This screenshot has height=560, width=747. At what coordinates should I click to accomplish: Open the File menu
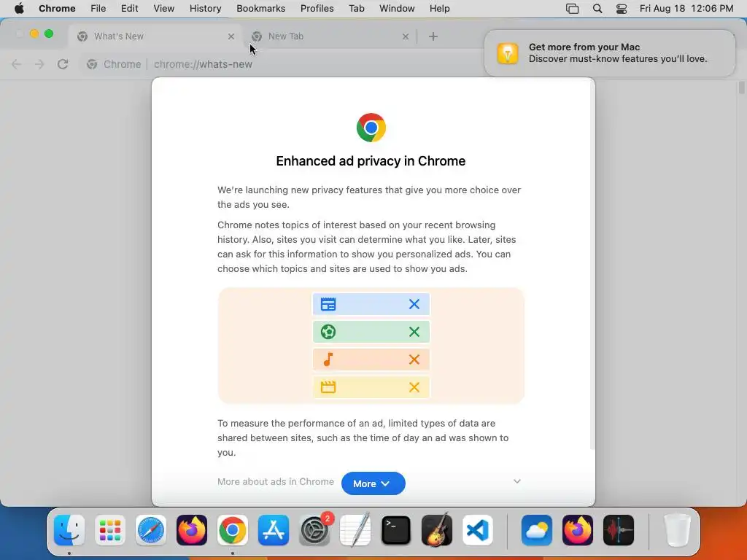[98, 9]
